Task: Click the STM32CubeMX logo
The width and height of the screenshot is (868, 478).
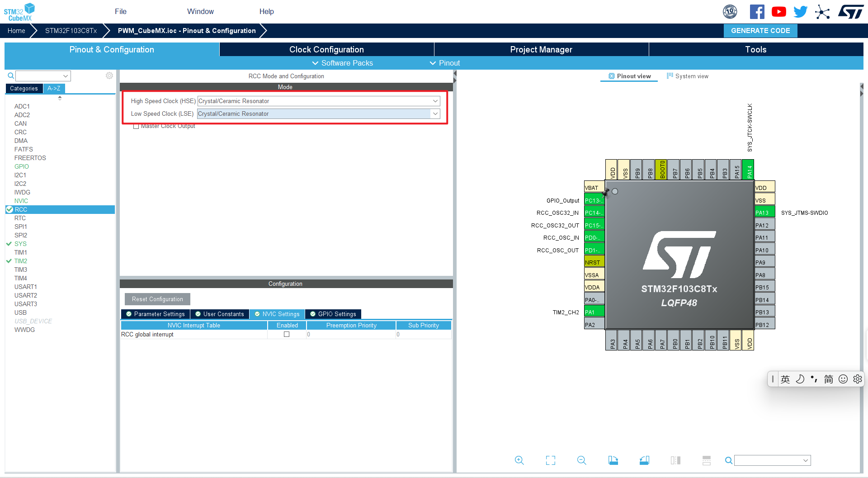Action: (x=19, y=12)
